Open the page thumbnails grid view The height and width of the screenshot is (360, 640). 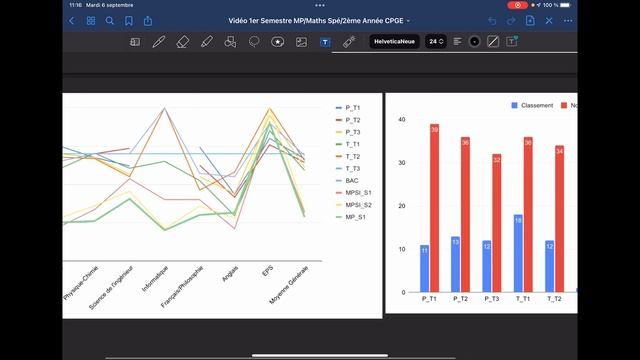[91, 21]
